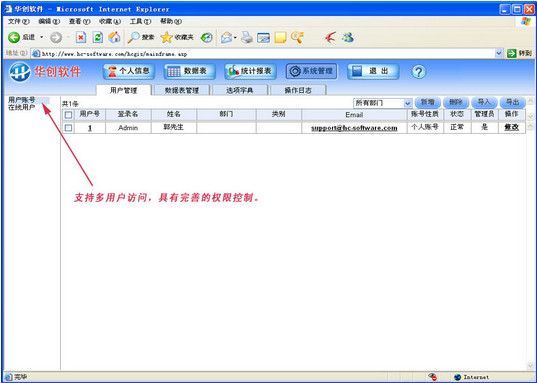Viewport: 537px width, 383px height.
Task: Refresh the page with green arrows icon
Action: 98,37
